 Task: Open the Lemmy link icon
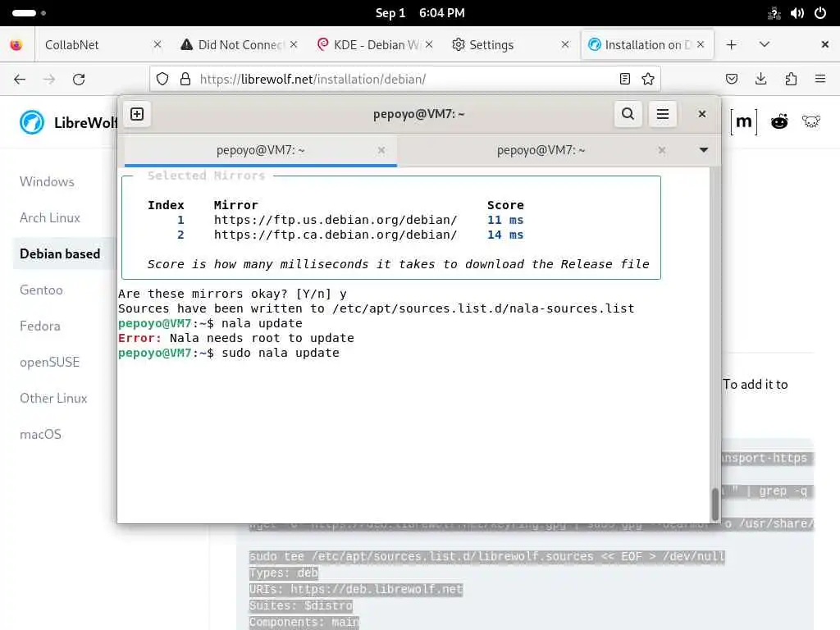tap(811, 122)
